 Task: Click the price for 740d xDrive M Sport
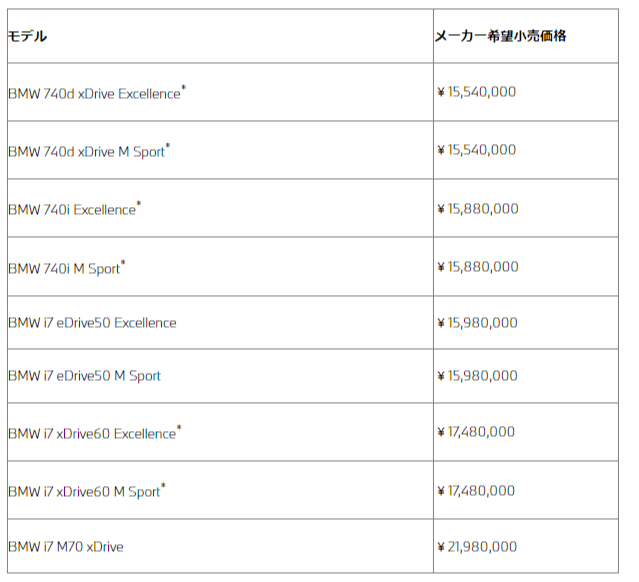477,150
